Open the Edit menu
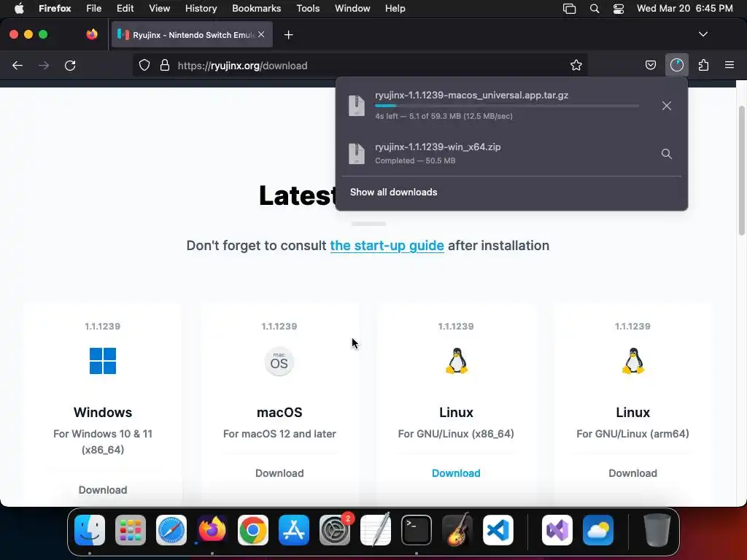Screen dimensions: 747x560 click(x=125, y=9)
